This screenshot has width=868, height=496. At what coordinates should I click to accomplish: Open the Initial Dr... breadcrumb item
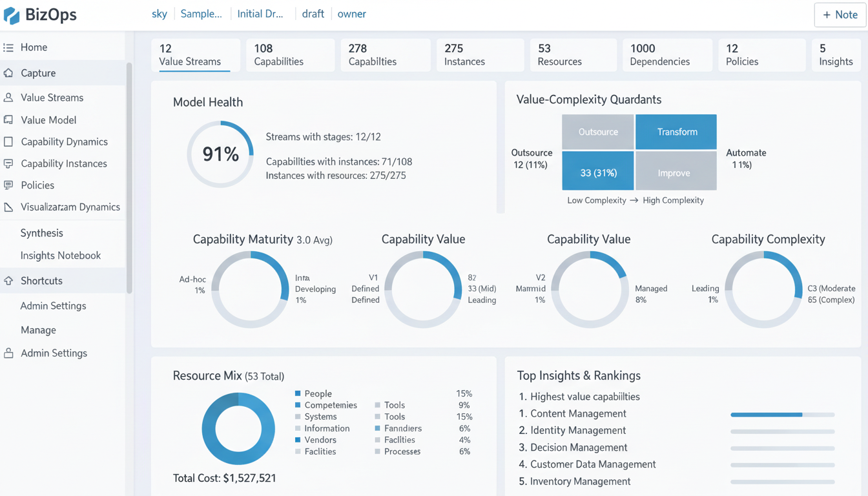[x=260, y=14]
